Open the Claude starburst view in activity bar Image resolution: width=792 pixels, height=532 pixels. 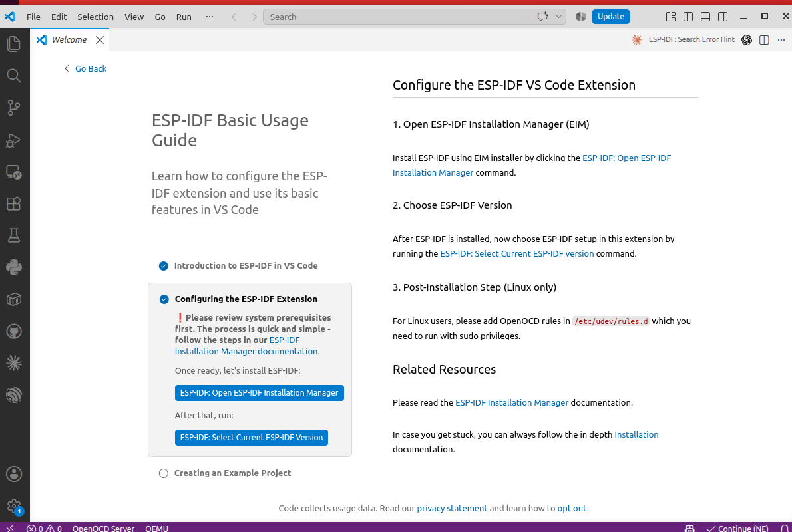click(13, 363)
